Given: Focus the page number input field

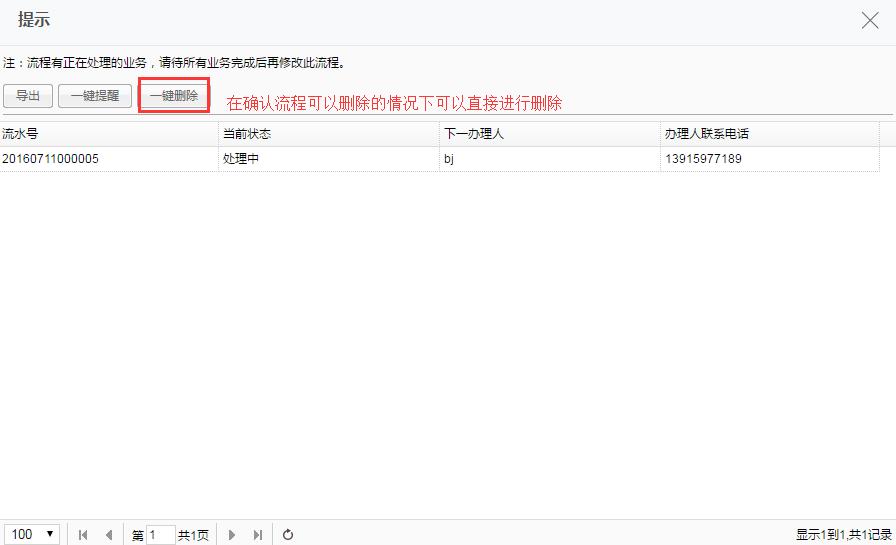Looking at the screenshot, I should 160,535.
